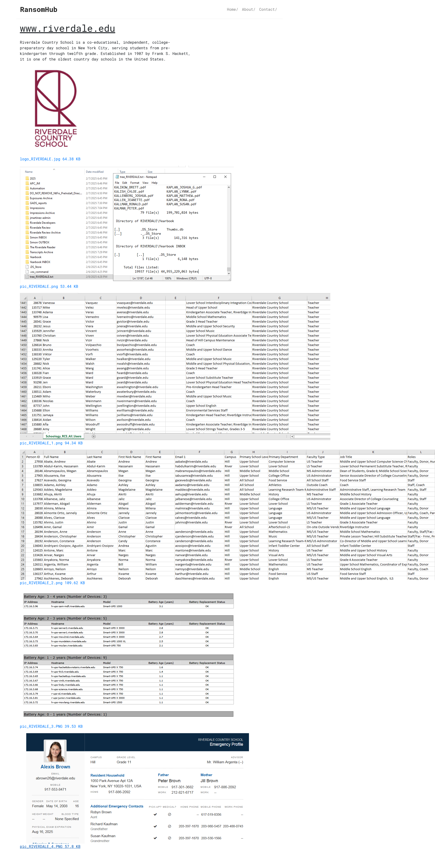Click The Riverdale Reader folder icon
The image size is (435, 868).
(x=27, y=247)
